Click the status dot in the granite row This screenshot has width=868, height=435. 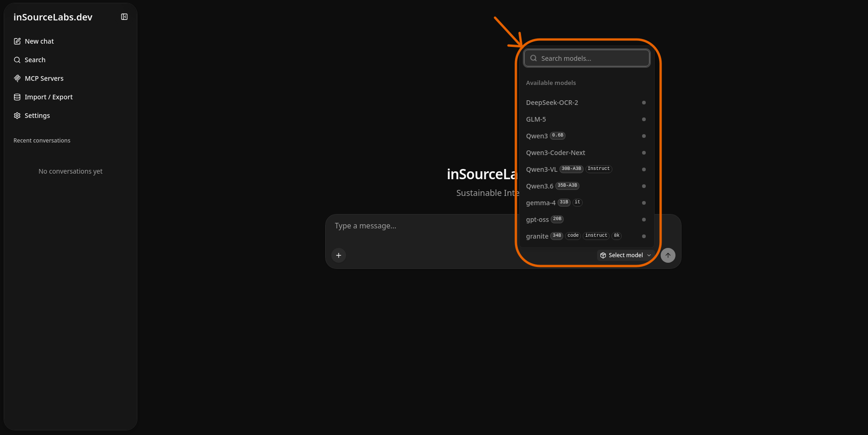coord(644,236)
